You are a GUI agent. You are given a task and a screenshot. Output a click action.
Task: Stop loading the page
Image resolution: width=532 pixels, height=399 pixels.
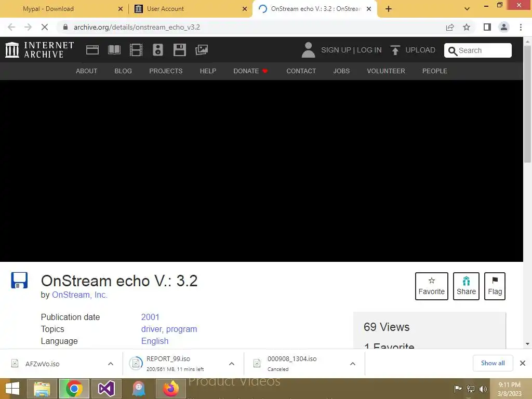(x=45, y=27)
